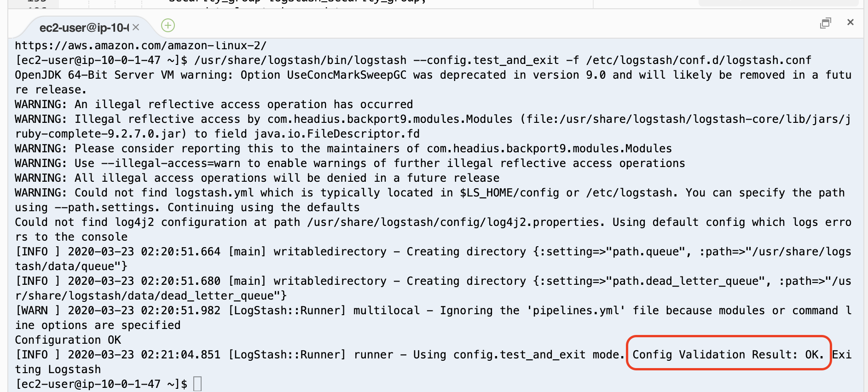Open a new terminal tab with plus icon

[x=168, y=25]
